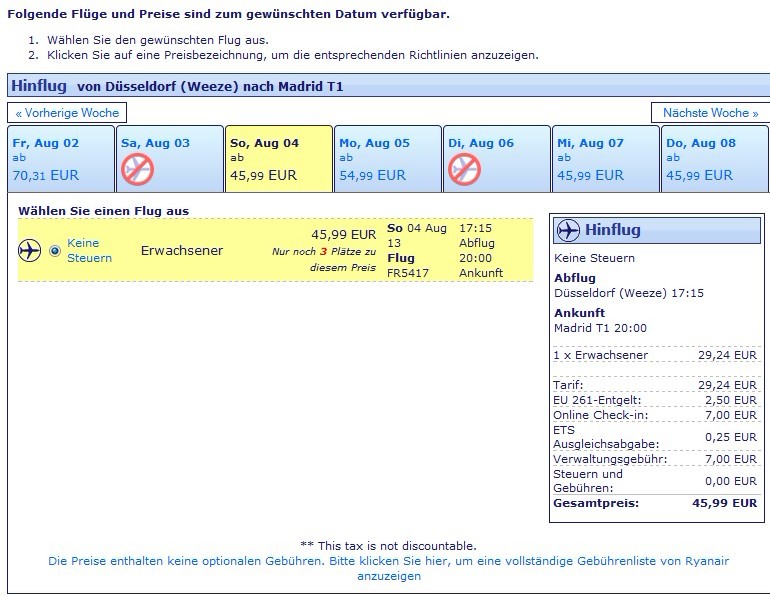Click the 20:00 Ankunft time in flight row

pyautogui.click(x=481, y=265)
